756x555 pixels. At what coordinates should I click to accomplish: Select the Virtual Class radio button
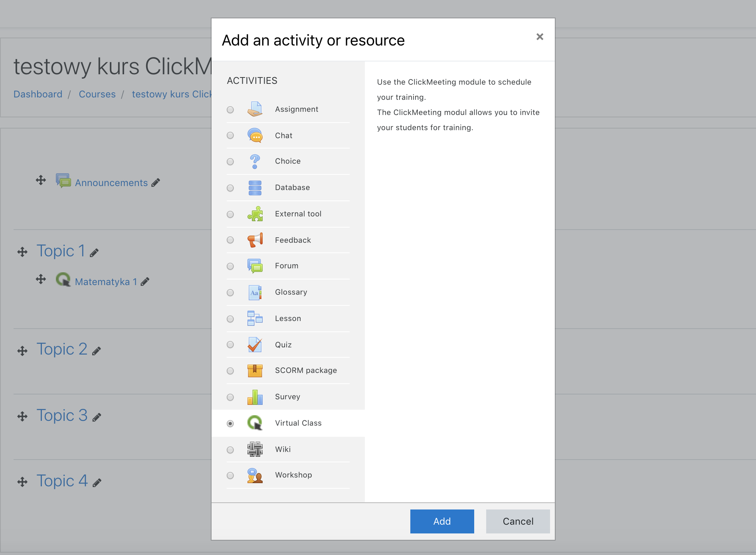click(x=230, y=423)
